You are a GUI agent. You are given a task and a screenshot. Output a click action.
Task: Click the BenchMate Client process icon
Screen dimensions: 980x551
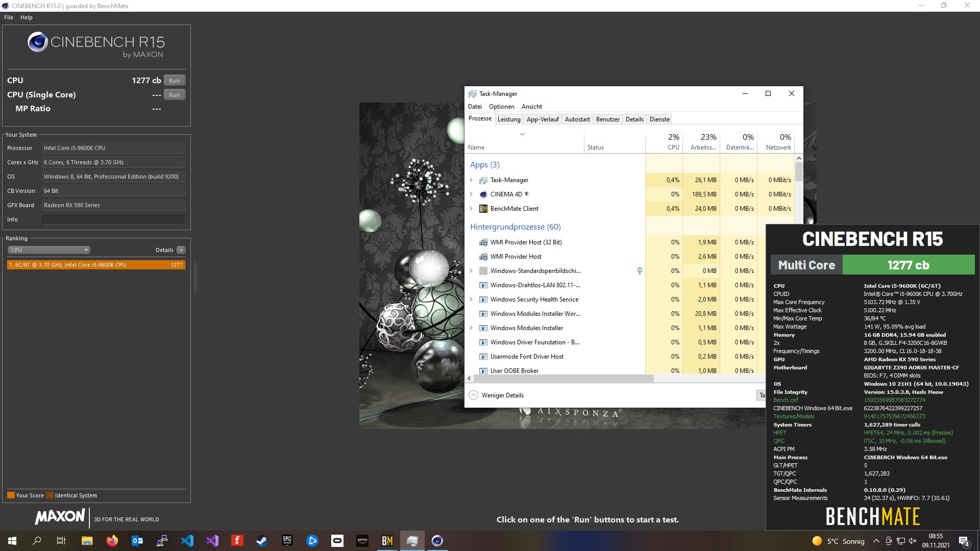click(x=483, y=209)
